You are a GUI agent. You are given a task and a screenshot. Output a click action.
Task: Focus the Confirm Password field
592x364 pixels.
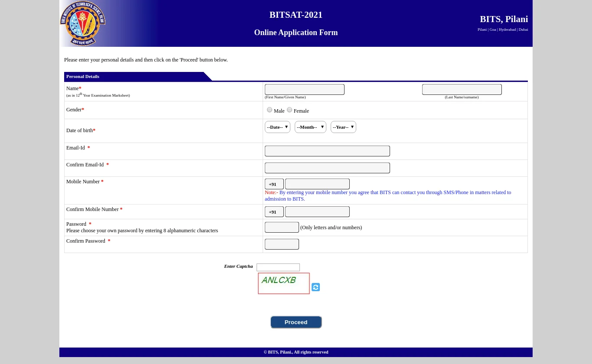click(x=282, y=244)
